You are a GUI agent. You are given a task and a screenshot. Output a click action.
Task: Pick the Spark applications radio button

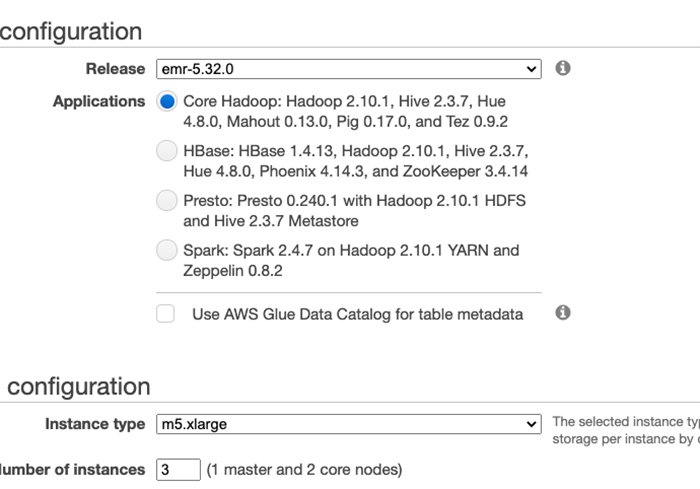coord(167,250)
